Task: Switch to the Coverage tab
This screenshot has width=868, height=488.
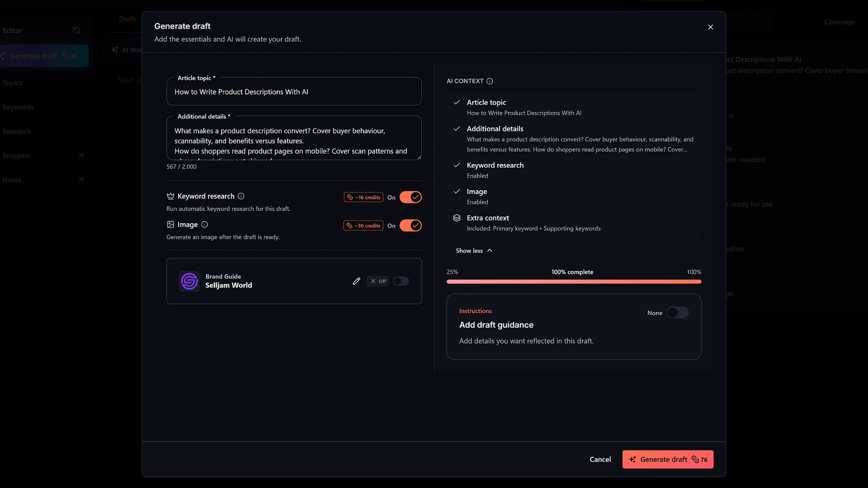Action: pyautogui.click(x=840, y=22)
